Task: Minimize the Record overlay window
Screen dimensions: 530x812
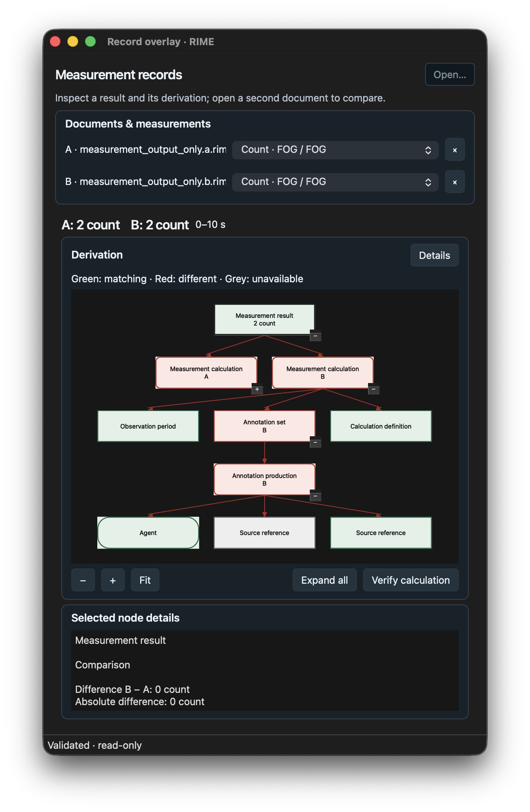Action: (73, 41)
